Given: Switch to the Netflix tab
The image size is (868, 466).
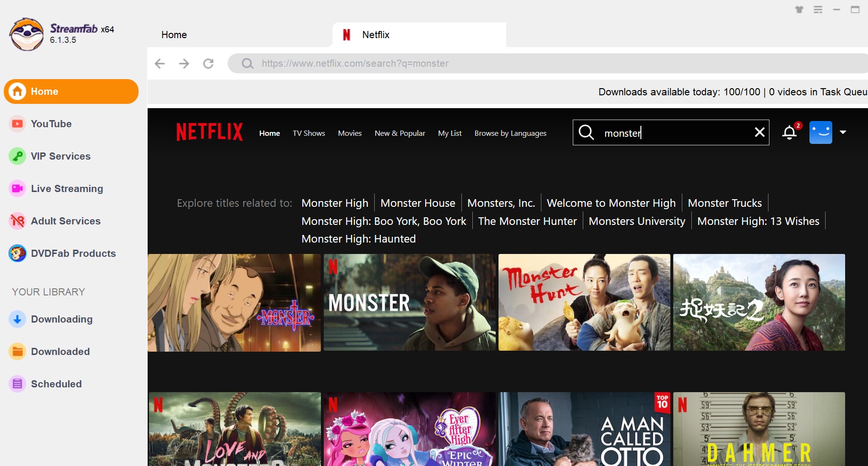Looking at the screenshot, I should [x=419, y=35].
